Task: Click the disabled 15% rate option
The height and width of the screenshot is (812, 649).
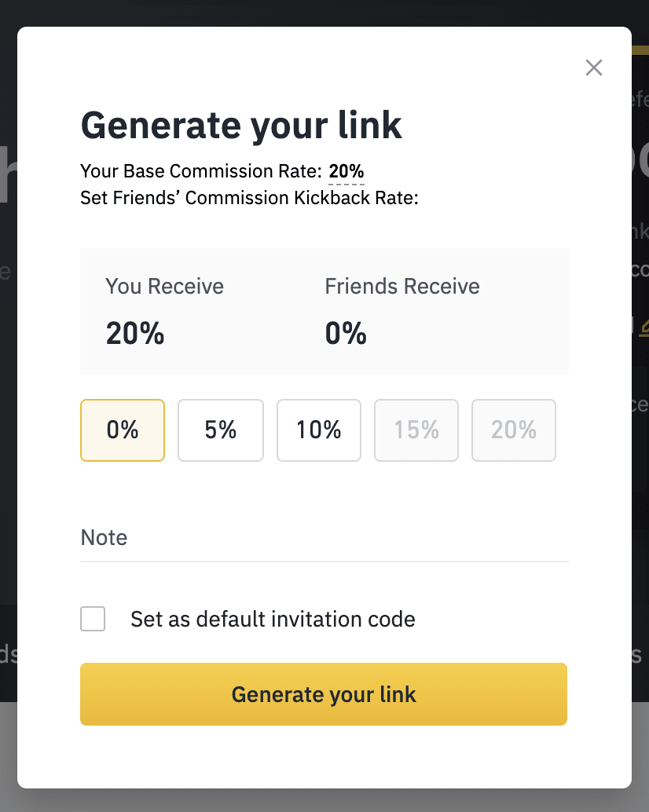Action: [x=416, y=430]
